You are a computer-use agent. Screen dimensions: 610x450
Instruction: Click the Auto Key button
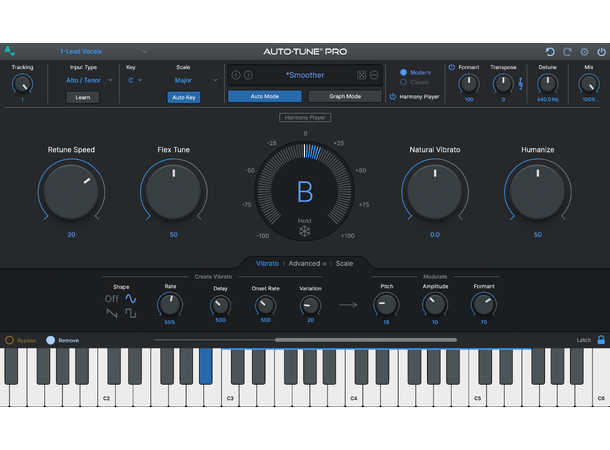click(184, 97)
